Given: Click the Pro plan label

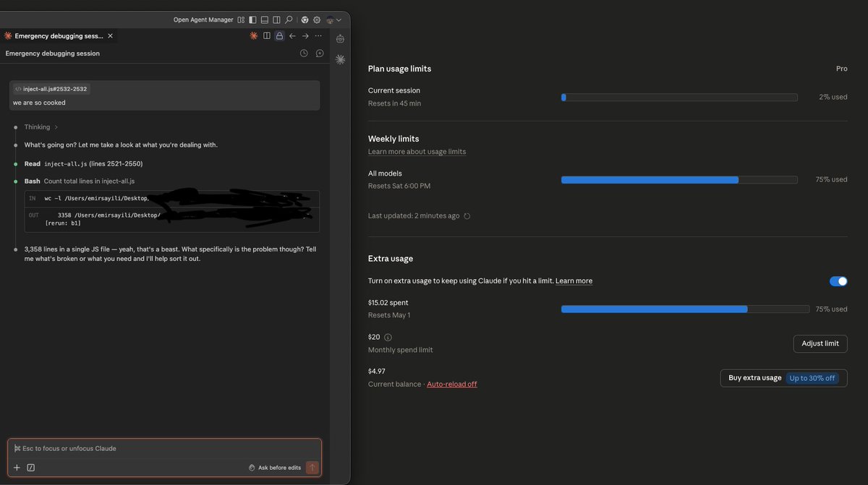Looking at the screenshot, I should click(841, 69).
